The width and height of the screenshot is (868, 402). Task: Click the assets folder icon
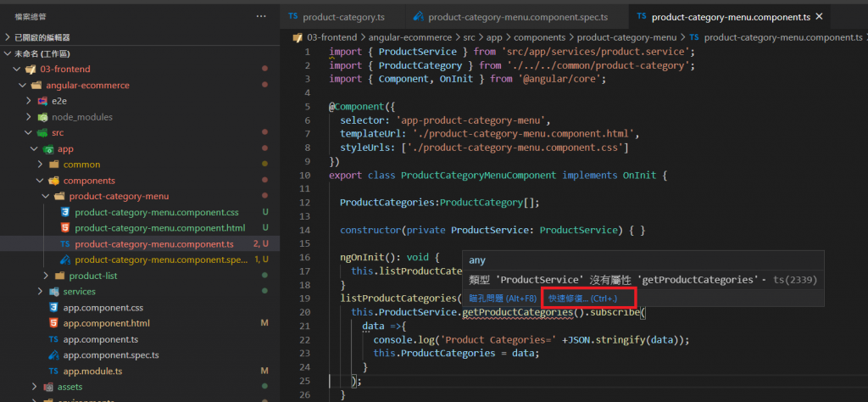(x=47, y=387)
